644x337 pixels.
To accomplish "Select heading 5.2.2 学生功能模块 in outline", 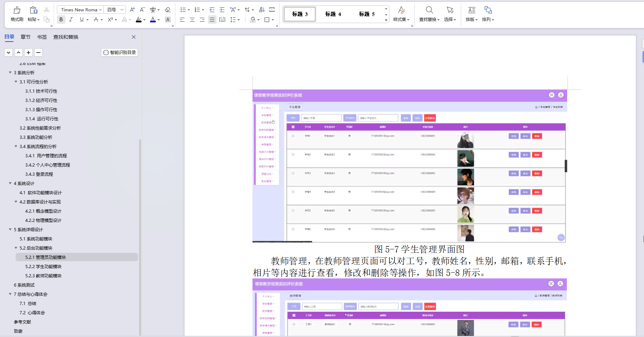I will (x=43, y=266).
